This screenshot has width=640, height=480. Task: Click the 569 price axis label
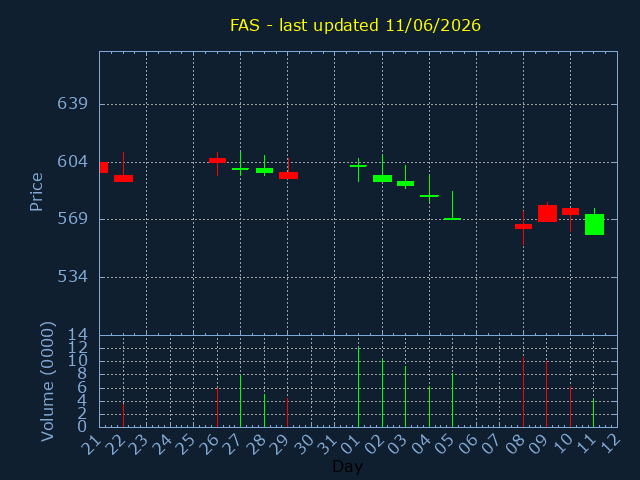coord(73,219)
